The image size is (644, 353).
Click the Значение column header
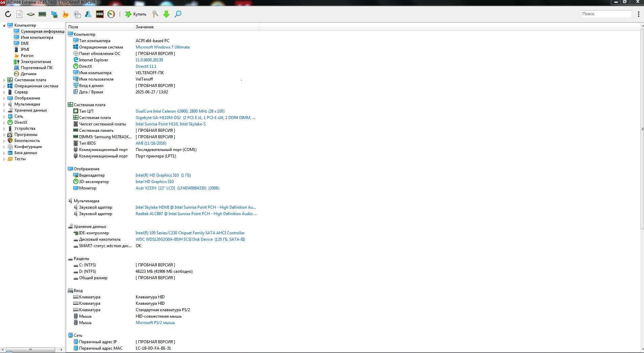pyautogui.click(x=196, y=27)
